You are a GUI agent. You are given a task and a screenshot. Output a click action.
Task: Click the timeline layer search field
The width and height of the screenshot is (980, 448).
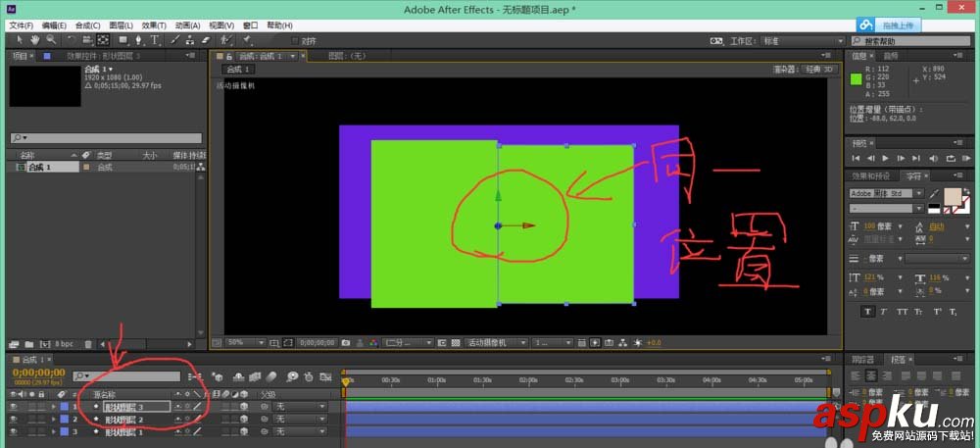(126, 376)
